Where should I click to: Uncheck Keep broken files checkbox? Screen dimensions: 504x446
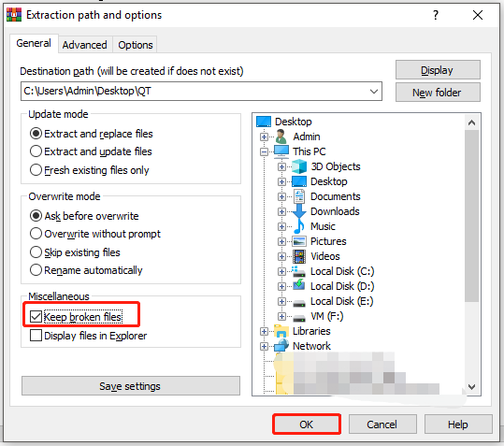pos(36,317)
